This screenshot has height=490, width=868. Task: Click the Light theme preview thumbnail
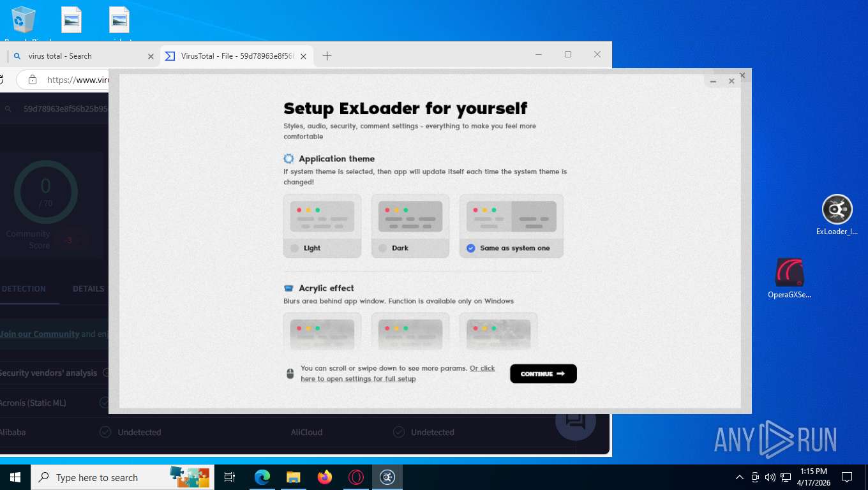322,217
